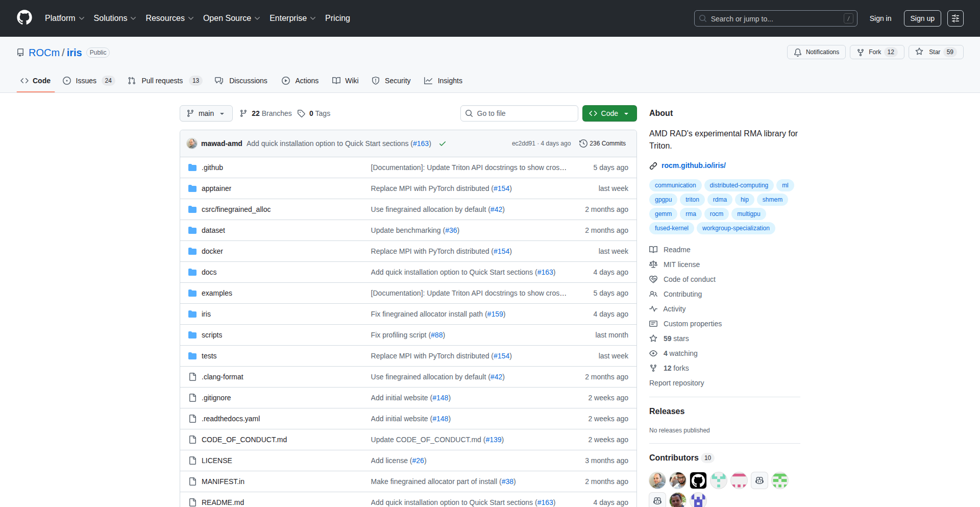Expand the Platform menu
Viewport: 980px width, 507px height.
pos(64,18)
